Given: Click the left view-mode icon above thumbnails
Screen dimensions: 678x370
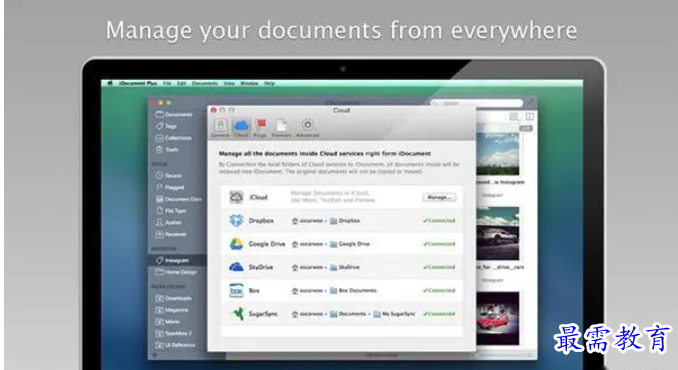Looking at the screenshot, I should click(514, 117).
